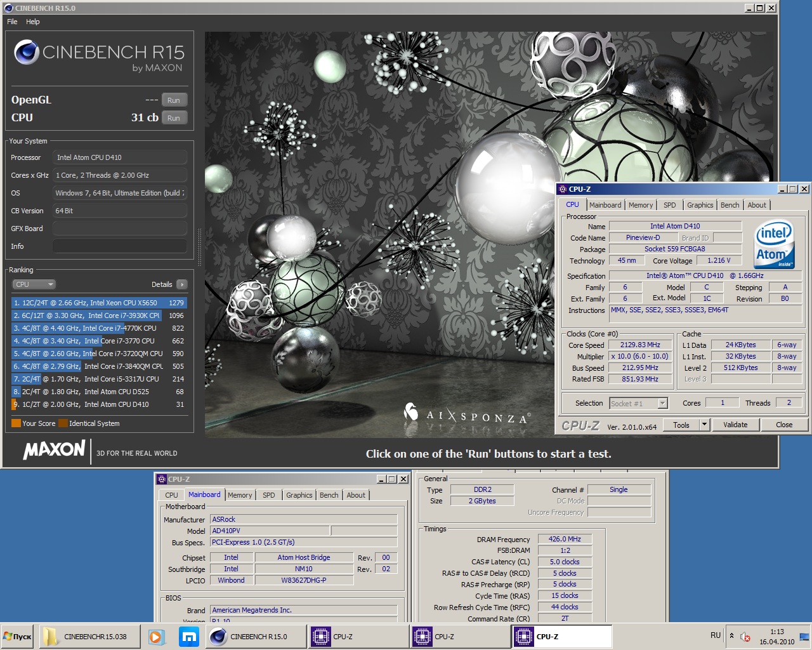The width and height of the screenshot is (812, 650).
Task: Run the CPU benchmark test
Action: (x=174, y=118)
